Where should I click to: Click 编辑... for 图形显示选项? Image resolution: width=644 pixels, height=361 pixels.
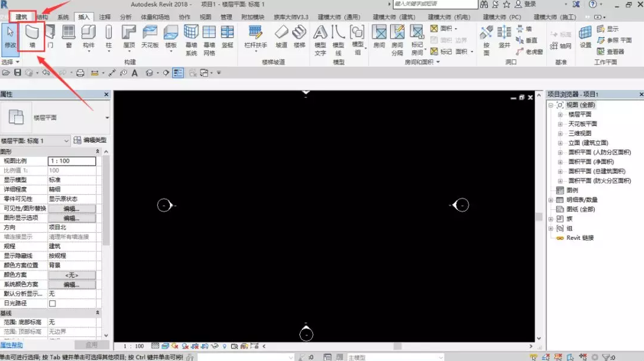click(x=72, y=218)
